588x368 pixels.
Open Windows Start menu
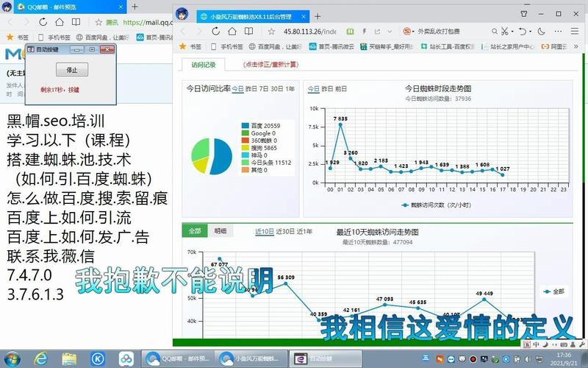pyautogui.click(x=12, y=359)
